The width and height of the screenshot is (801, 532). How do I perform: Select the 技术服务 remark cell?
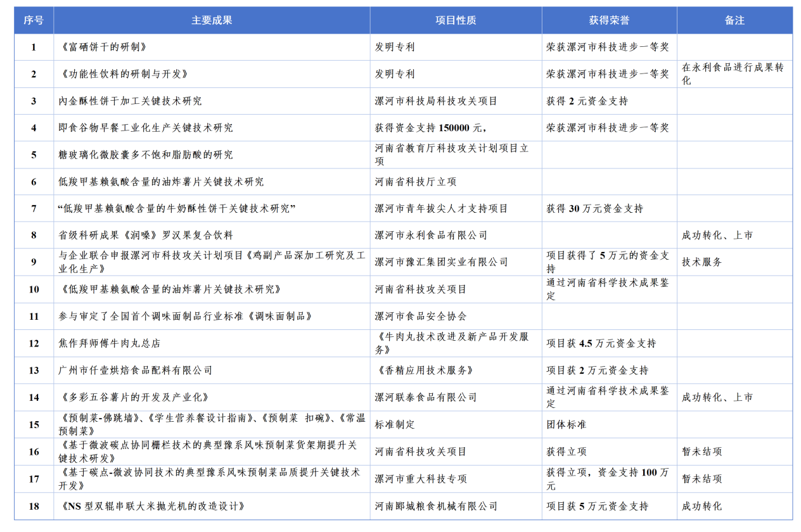tap(702, 262)
